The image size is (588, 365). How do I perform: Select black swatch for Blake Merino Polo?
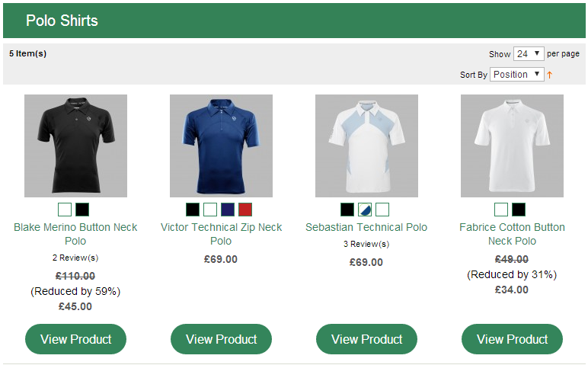(82, 210)
